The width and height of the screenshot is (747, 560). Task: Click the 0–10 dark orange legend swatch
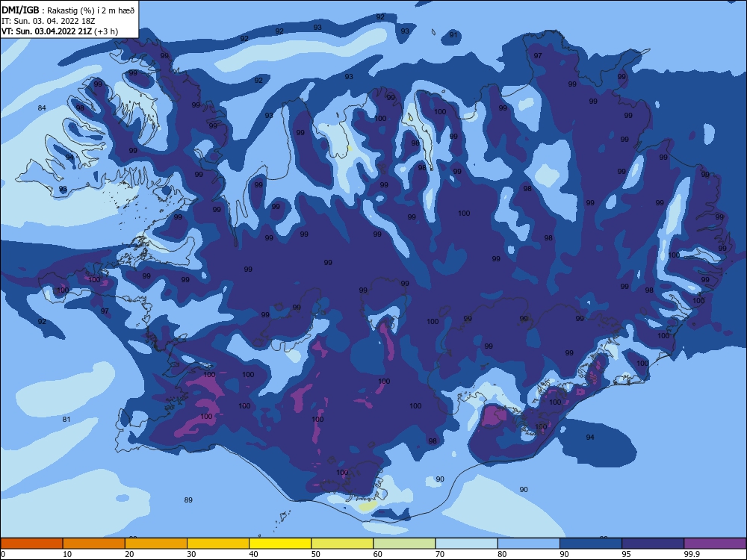(x=31, y=544)
